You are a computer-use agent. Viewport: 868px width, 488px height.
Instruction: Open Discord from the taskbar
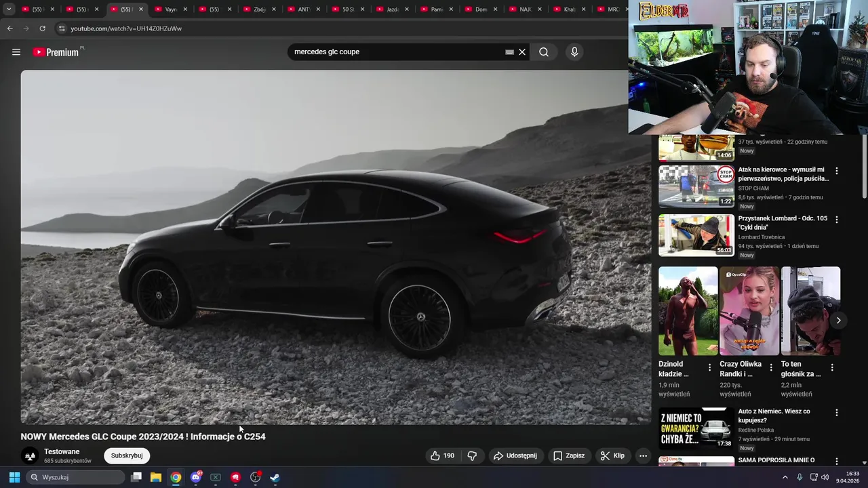(196, 477)
